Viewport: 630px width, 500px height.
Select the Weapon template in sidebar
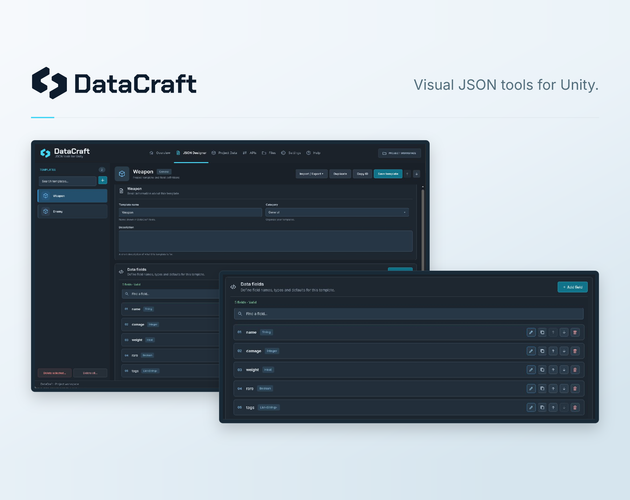coord(72,196)
